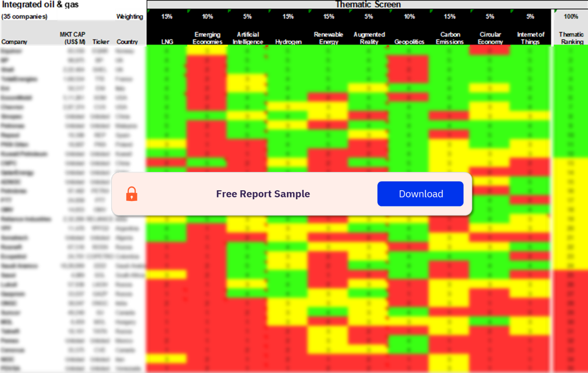Click the 'Artificial Intelligence' column header
This screenshot has width=588, height=373.
coord(248,38)
